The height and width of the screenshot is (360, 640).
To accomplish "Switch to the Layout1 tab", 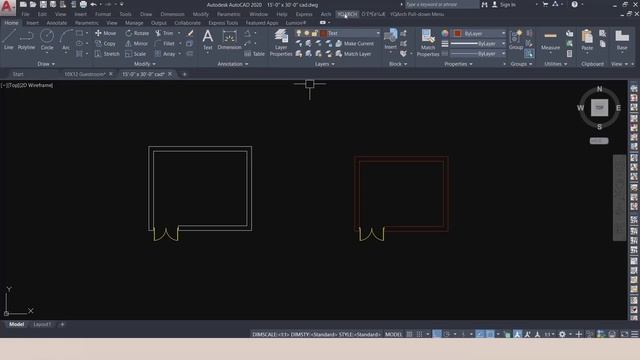I will click(x=42, y=324).
